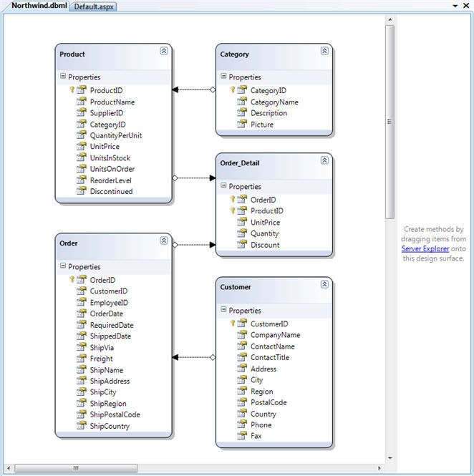474x476 pixels.
Task: Click the Freight property icon in Order
Action: click(x=82, y=358)
